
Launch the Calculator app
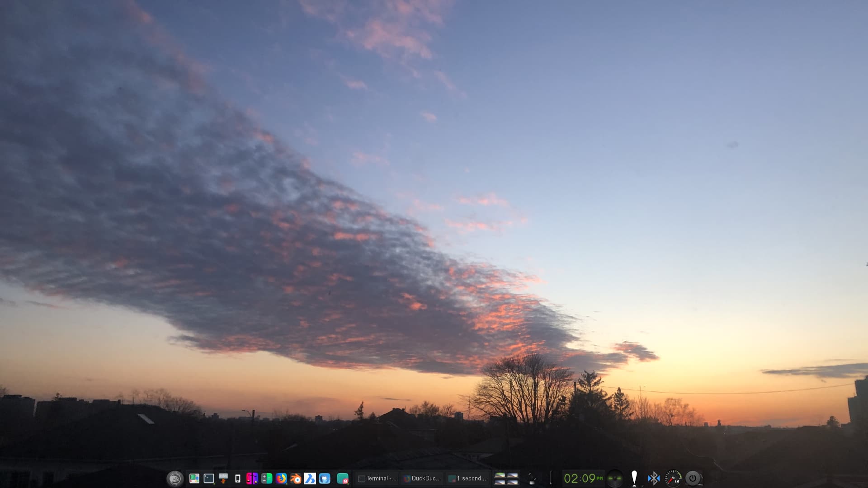(267, 479)
